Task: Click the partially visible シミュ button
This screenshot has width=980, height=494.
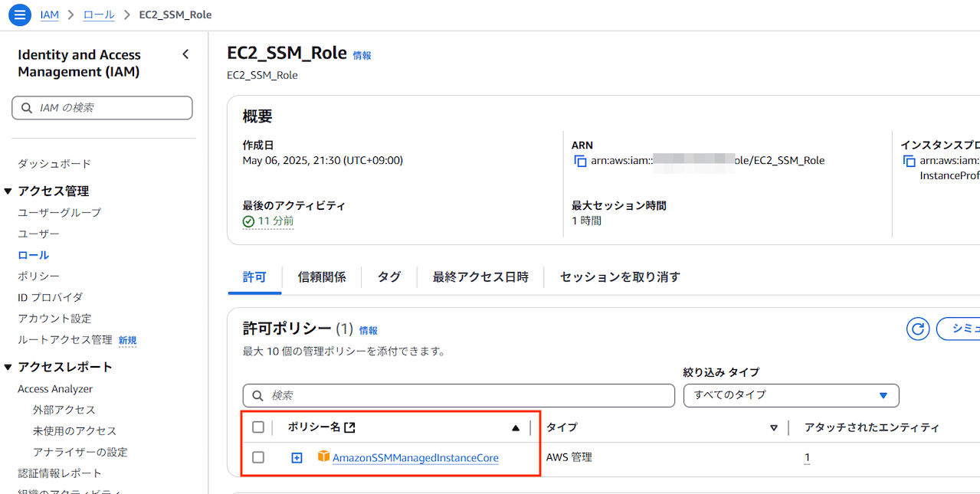Action: (x=958, y=329)
